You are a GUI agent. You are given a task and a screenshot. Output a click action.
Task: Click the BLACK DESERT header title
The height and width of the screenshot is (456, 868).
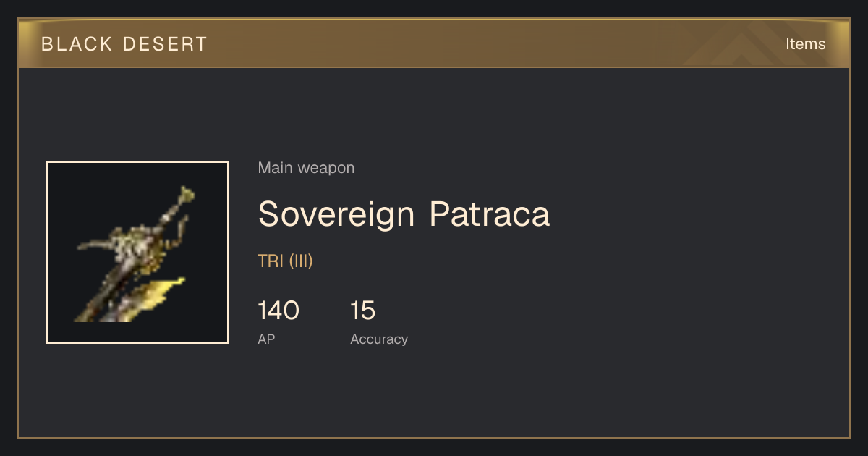pyautogui.click(x=124, y=44)
